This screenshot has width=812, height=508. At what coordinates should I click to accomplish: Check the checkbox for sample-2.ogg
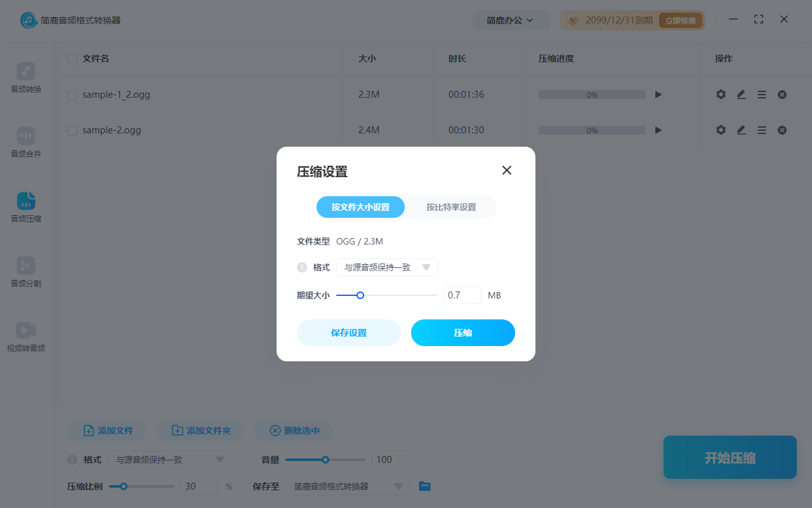coord(72,130)
